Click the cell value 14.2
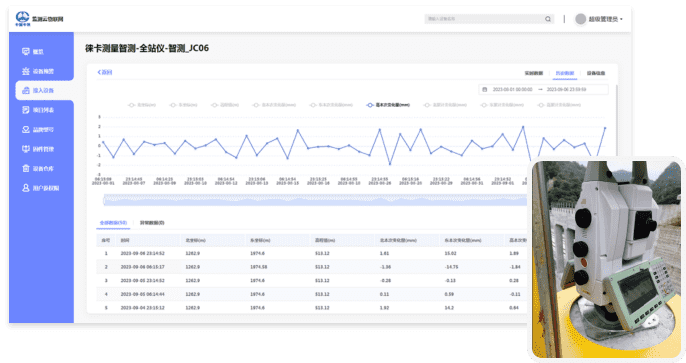 [449, 308]
